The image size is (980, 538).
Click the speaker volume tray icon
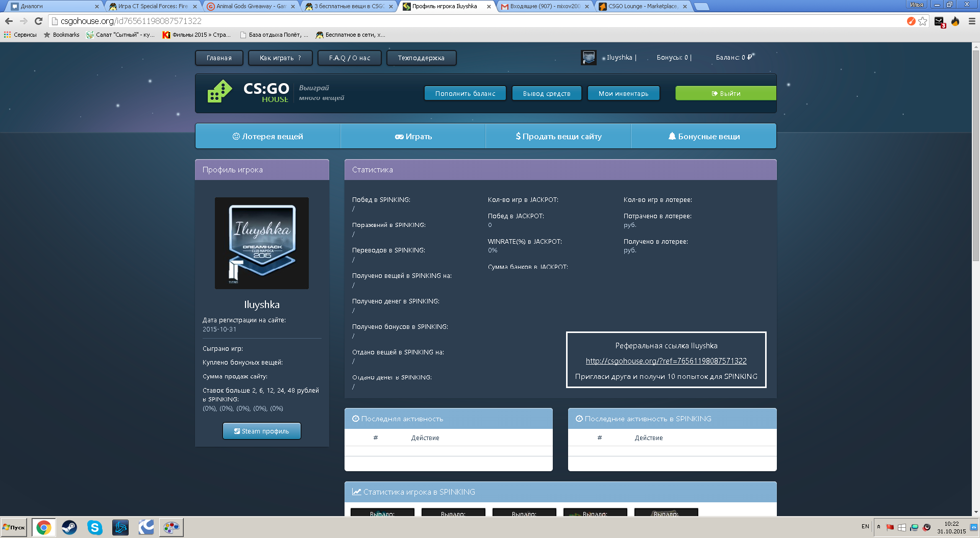(x=927, y=527)
